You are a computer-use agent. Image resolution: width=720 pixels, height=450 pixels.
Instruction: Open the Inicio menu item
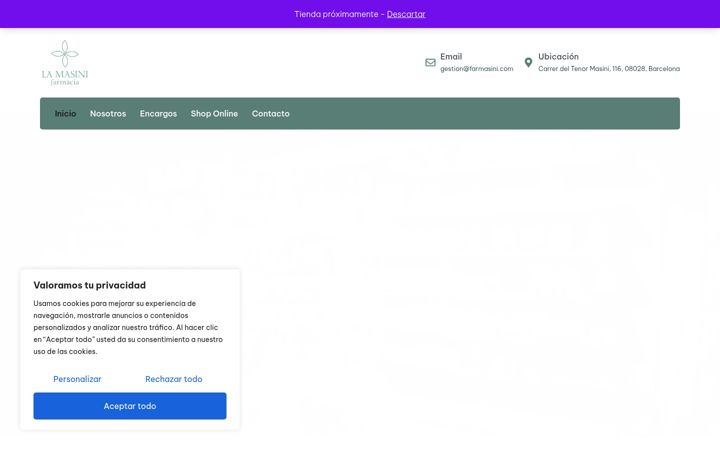(65, 113)
